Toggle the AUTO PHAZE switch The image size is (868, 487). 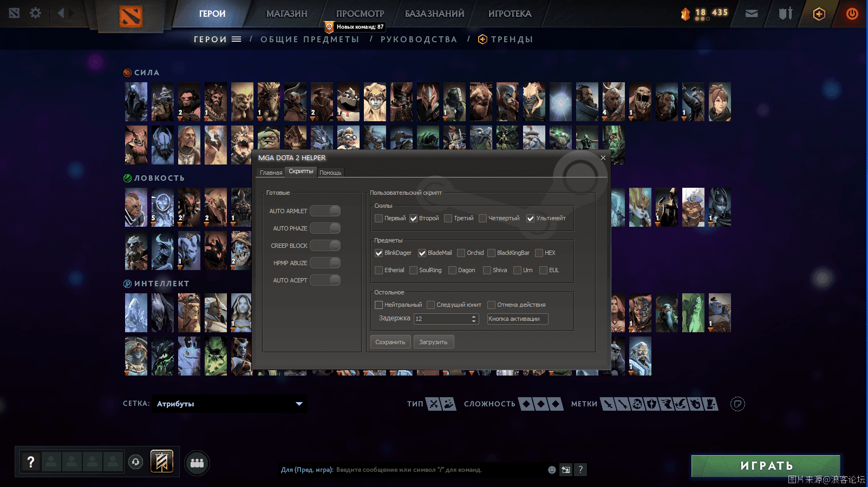325,228
